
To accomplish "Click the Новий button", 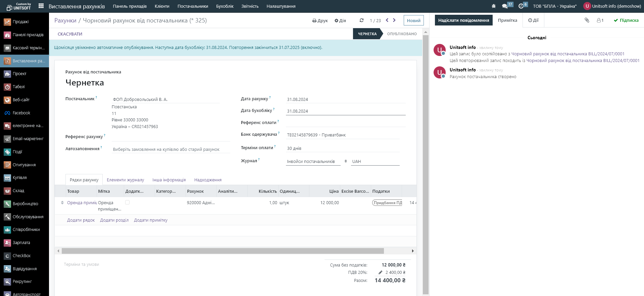I will click(x=413, y=20).
